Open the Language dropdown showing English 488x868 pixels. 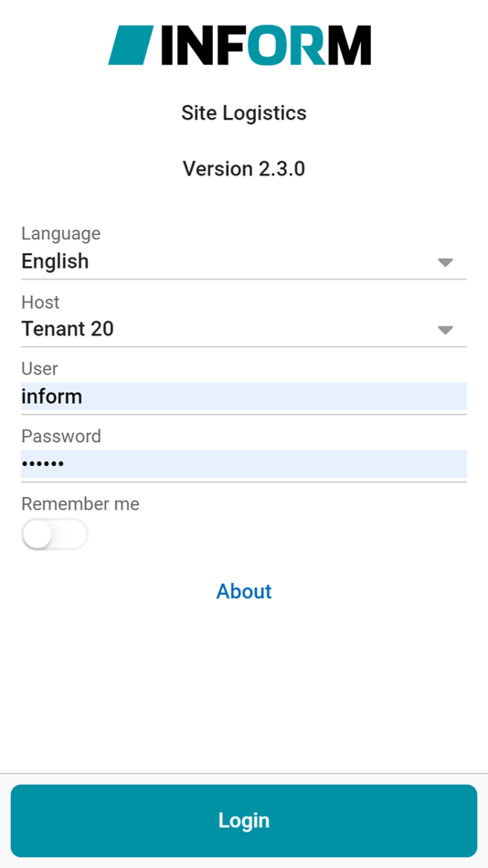pos(244,261)
